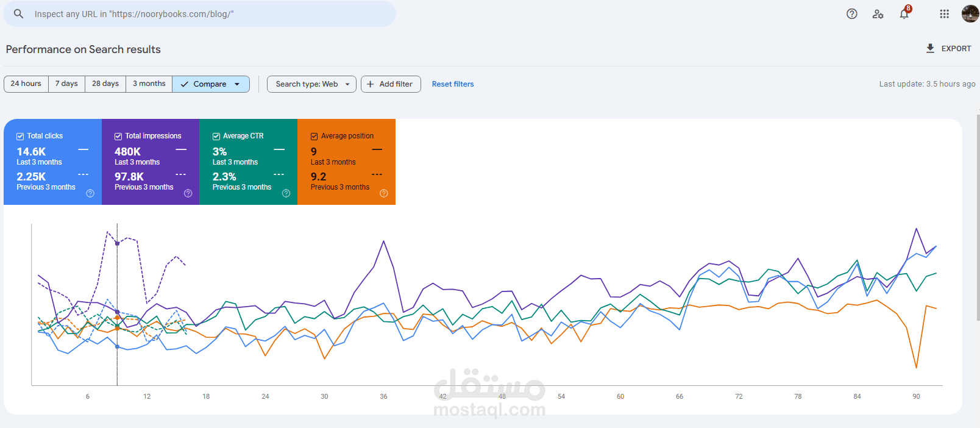Switch to the 28 days range
This screenshot has height=428, width=980.
tap(105, 84)
